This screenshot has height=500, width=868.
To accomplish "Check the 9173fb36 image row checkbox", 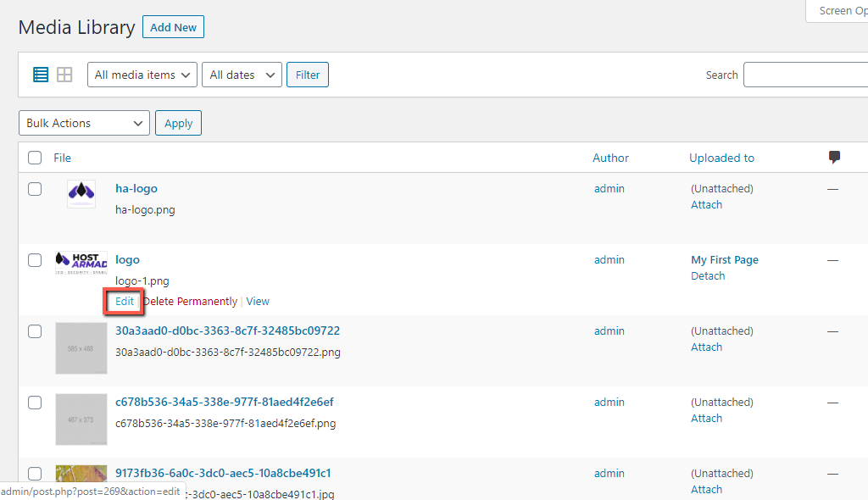I will point(35,474).
